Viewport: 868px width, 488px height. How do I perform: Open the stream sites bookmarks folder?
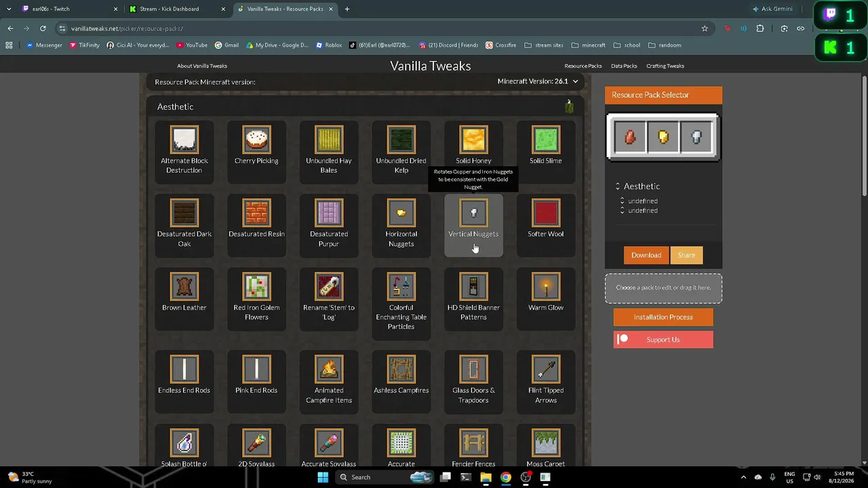(x=544, y=45)
